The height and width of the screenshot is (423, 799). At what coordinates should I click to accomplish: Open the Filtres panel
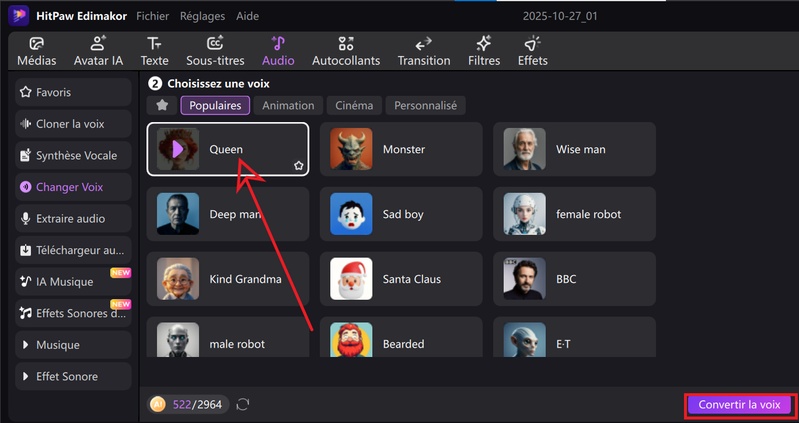click(484, 51)
